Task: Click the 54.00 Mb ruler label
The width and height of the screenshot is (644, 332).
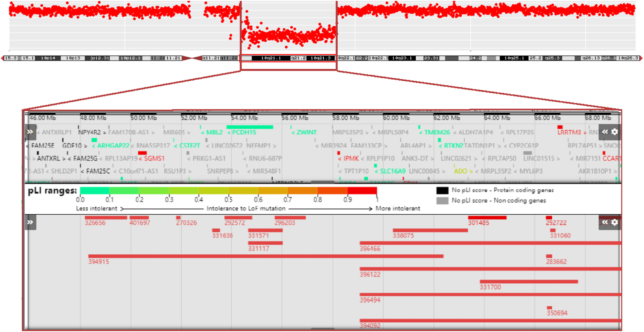Action: click(244, 118)
